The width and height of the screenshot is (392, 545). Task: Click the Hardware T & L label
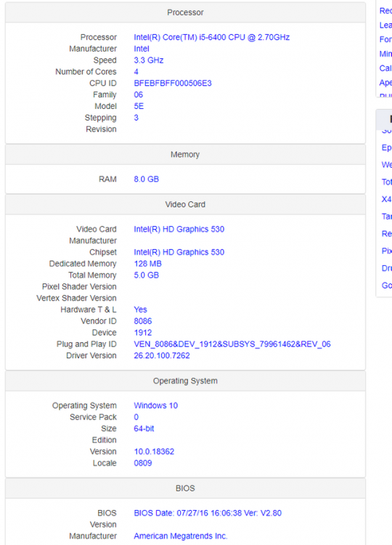(89, 310)
